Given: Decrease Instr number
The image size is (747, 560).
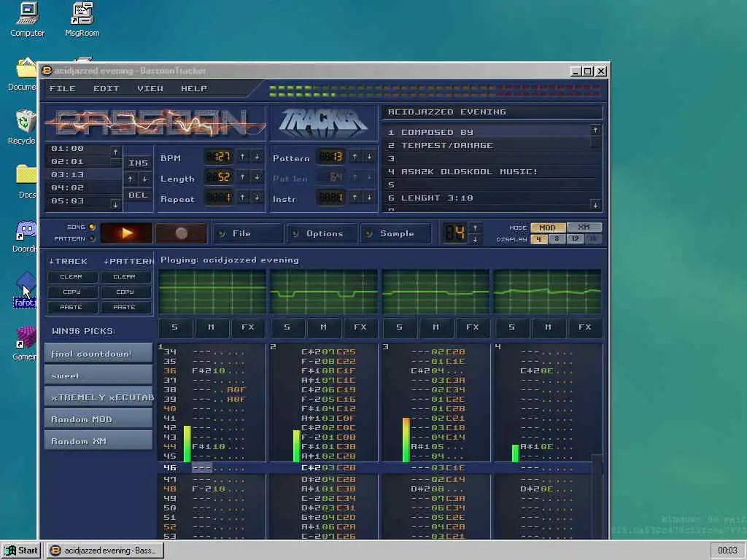Looking at the screenshot, I should pos(369,198).
